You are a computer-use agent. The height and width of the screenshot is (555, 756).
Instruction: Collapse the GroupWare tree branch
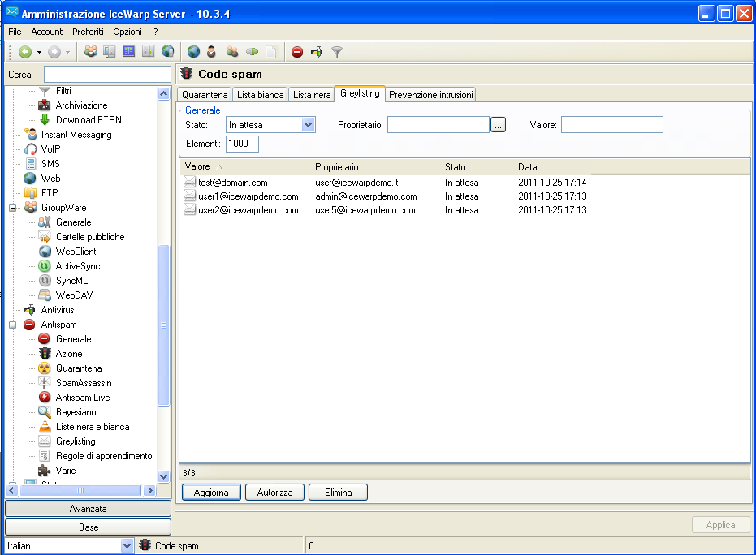[12, 208]
